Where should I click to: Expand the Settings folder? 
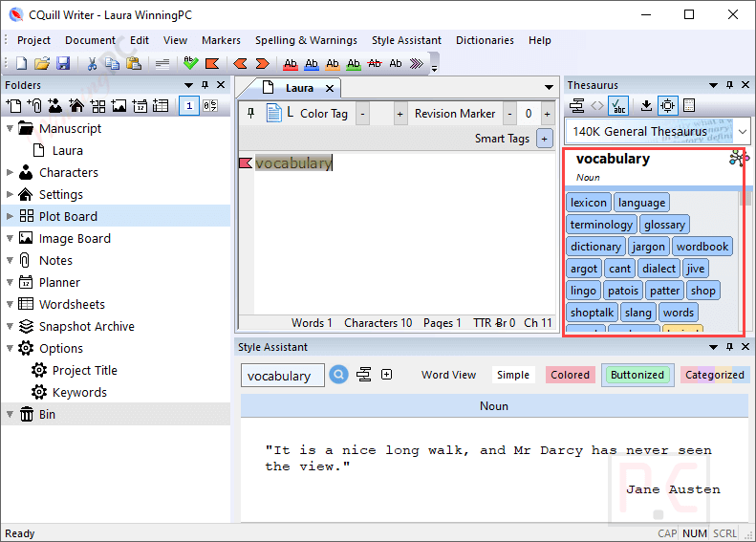[10, 194]
